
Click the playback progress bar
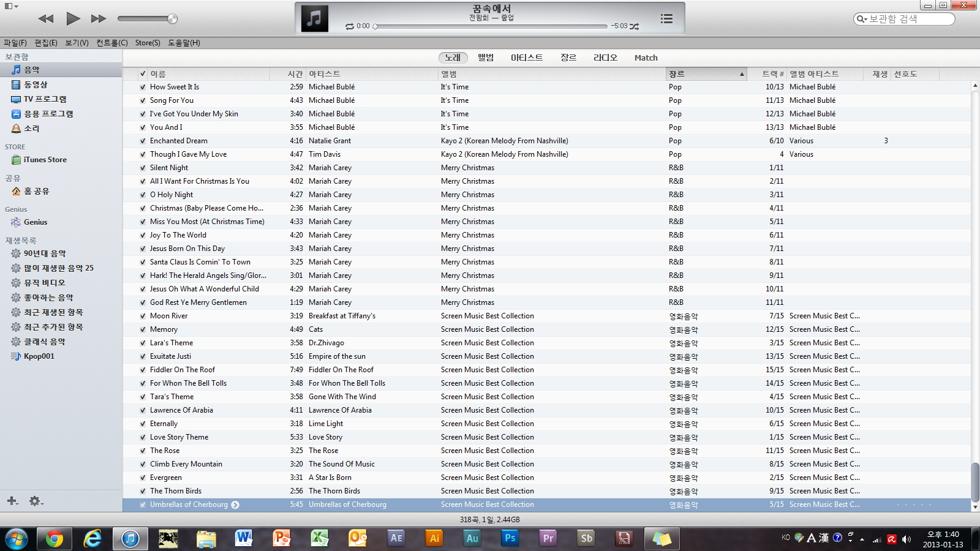coord(491,26)
